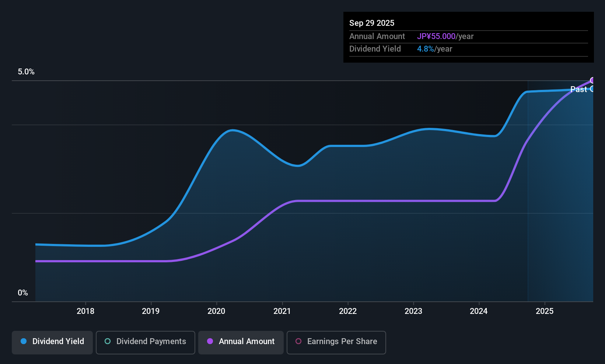Viewport: 605px width, 364px height.
Task: Click the teal ring beside Dividend Payments
Action: tap(108, 341)
